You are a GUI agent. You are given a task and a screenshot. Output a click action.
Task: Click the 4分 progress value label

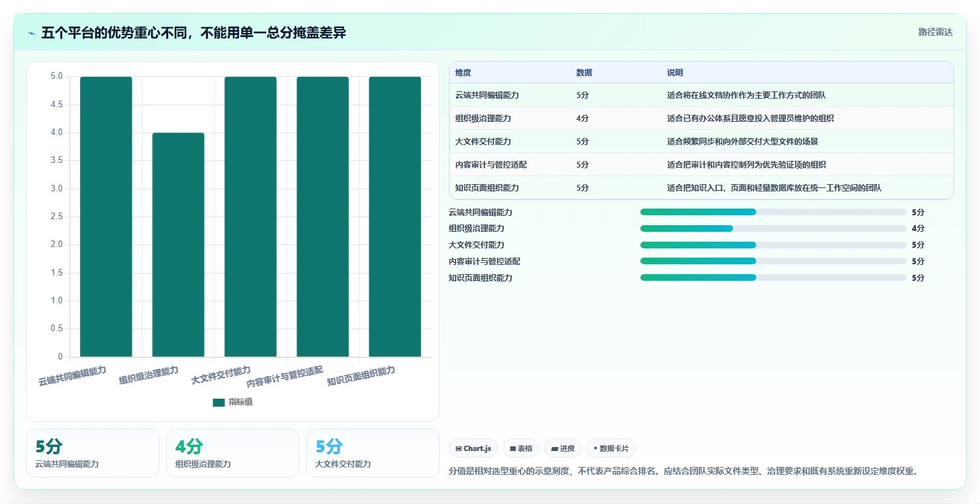coord(918,228)
